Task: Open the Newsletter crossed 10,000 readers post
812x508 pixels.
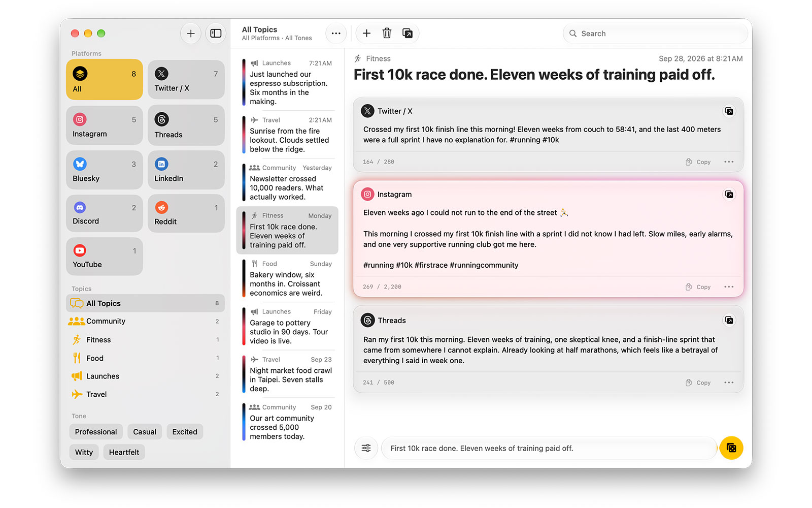Action: click(287, 182)
